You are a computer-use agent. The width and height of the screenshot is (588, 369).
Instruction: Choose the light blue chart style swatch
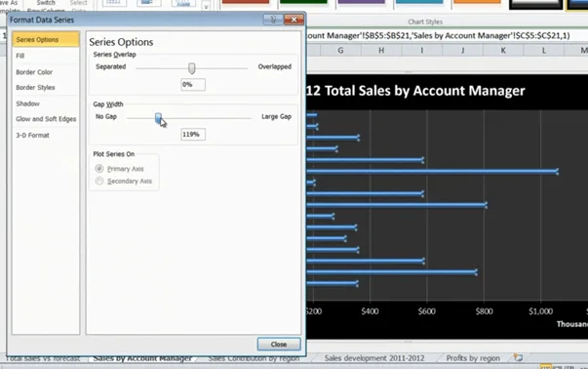(x=419, y=2)
